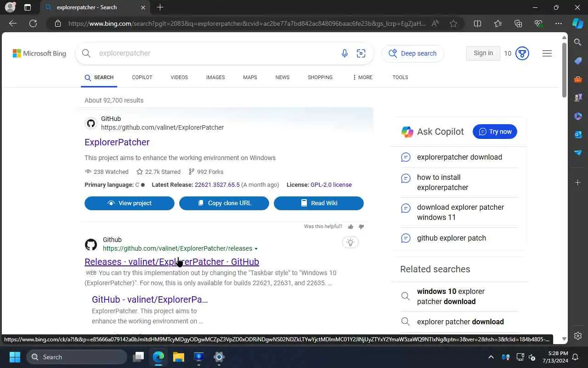Click the Microsoft Bing logo
The height and width of the screenshot is (368, 588).
coord(40,53)
